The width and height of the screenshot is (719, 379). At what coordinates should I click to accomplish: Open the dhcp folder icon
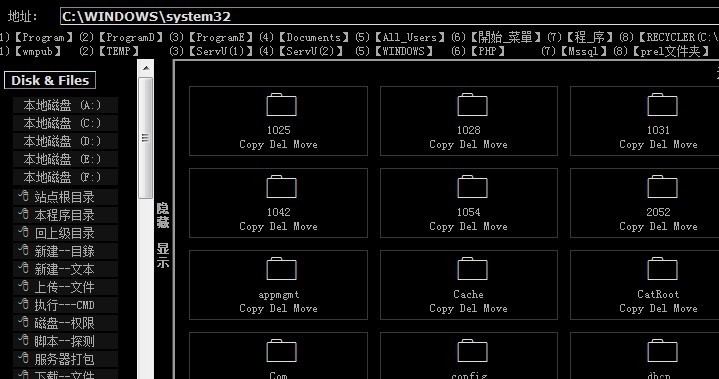pos(662,351)
